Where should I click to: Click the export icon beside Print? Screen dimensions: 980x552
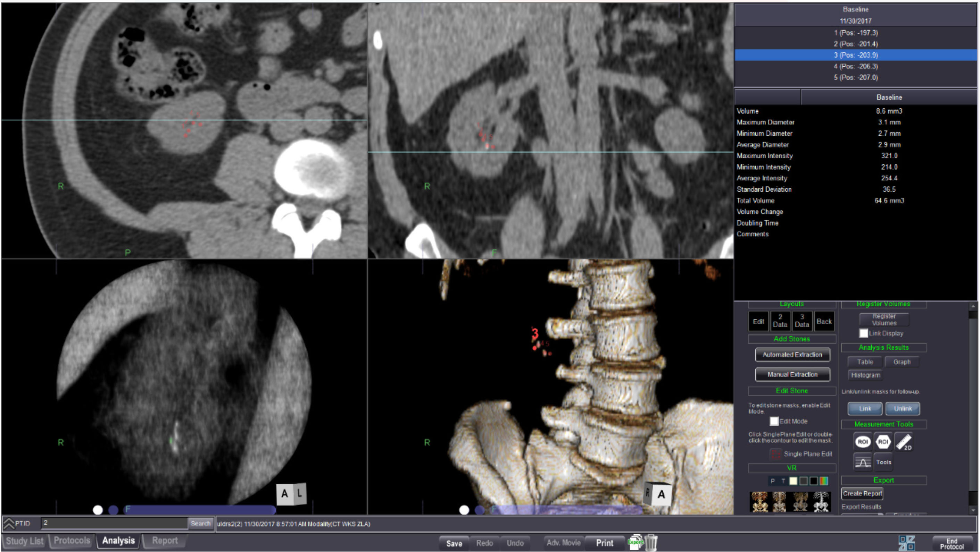tap(635, 542)
